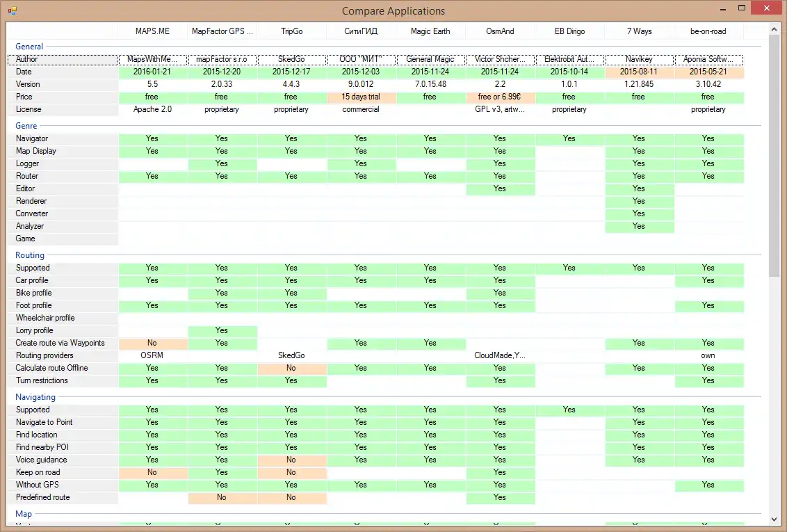Select the MapFactor GPS column header
The height and width of the screenshot is (532, 787).
pos(222,31)
